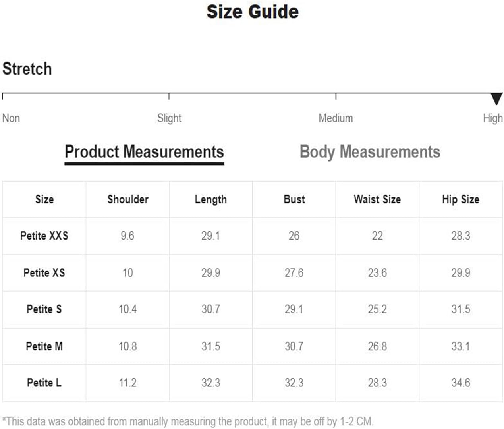Click the High stretch triangle marker
The height and width of the screenshot is (429, 504).
pos(496,99)
